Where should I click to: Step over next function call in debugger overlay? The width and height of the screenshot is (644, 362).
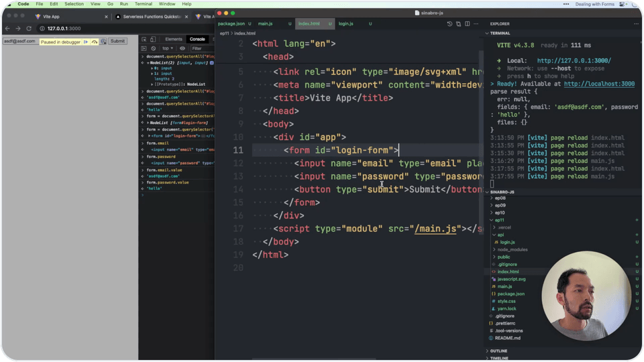point(95,42)
